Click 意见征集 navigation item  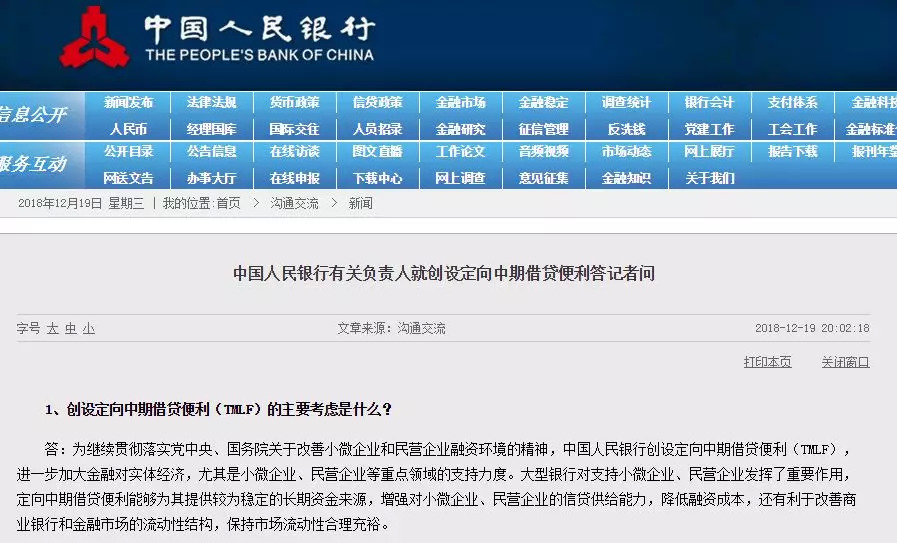point(543,179)
